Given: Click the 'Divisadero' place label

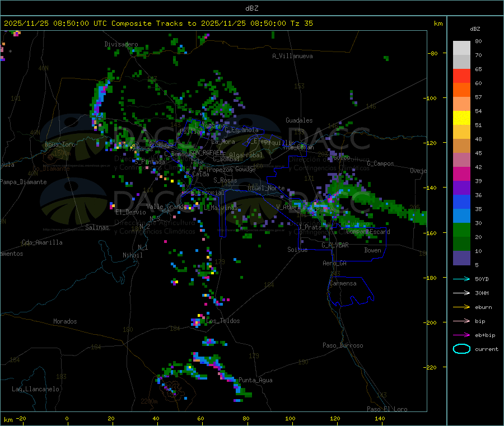Looking at the screenshot, I should (x=121, y=44).
